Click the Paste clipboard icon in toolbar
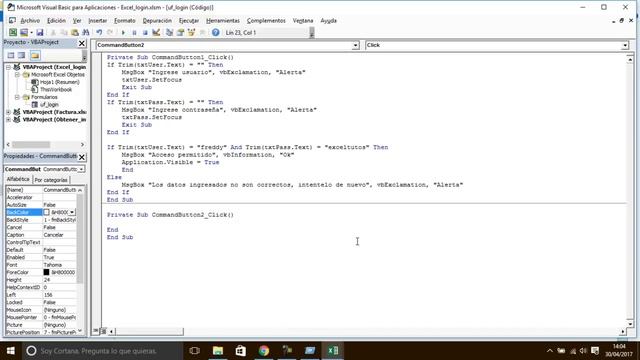The width and height of the screenshot is (640, 360). point(75,32)
